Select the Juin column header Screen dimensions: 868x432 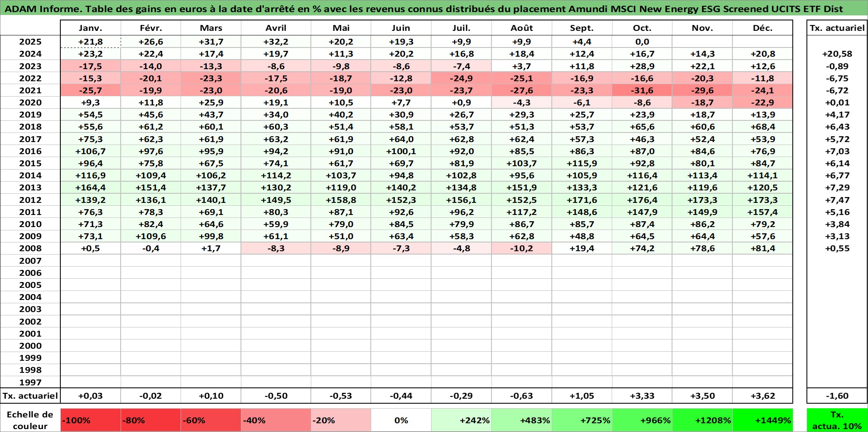click(401, 28)
